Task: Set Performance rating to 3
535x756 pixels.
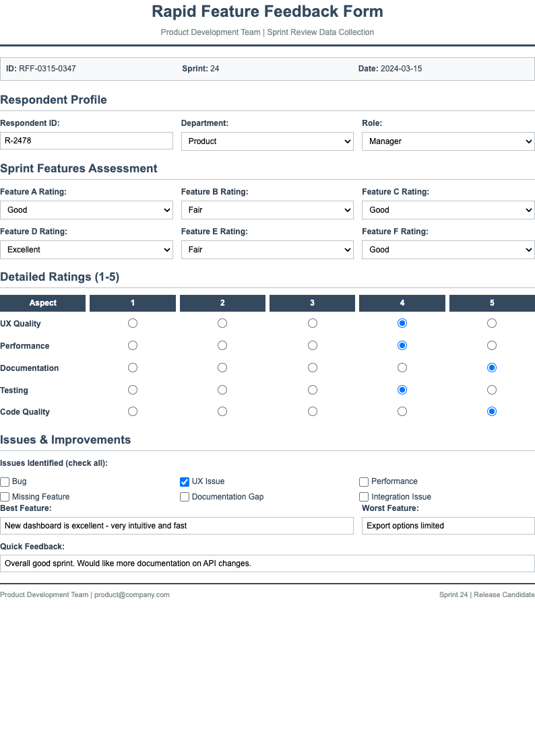Action: 312,345
